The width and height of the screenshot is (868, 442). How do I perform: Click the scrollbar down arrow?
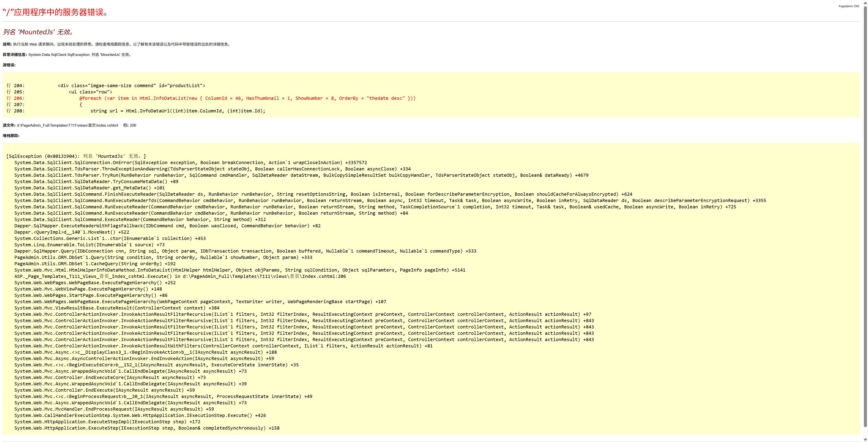coord(865,440)
